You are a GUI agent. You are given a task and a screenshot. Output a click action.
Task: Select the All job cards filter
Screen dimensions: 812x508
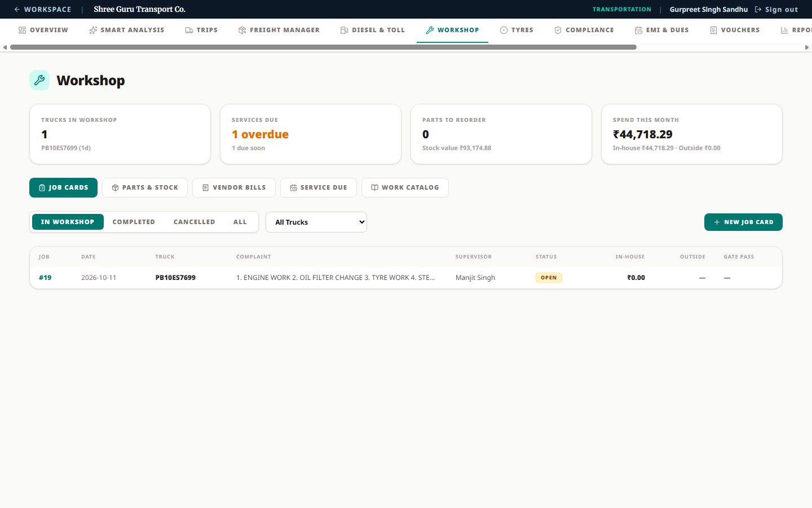(x=240, y=222)
